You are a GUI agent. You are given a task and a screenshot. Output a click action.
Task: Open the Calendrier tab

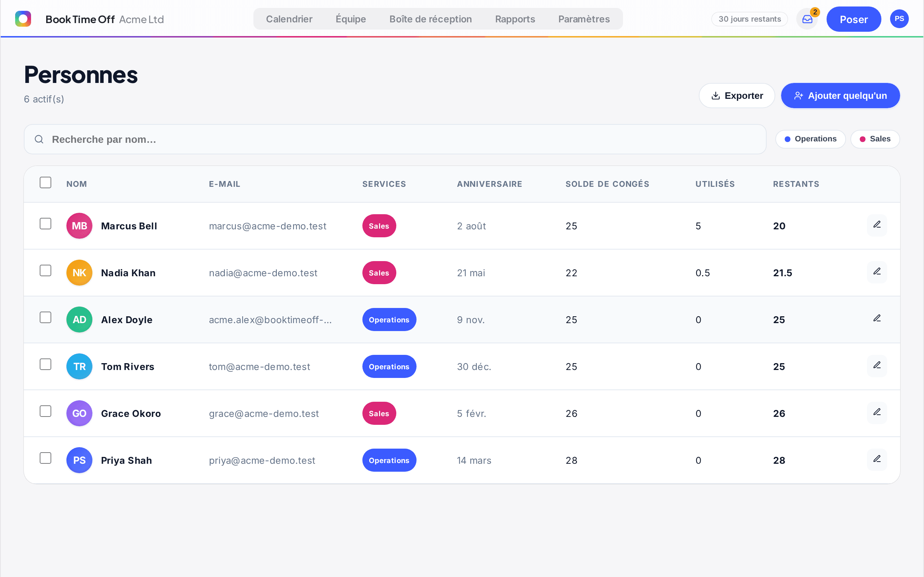(x=289, y=19)
